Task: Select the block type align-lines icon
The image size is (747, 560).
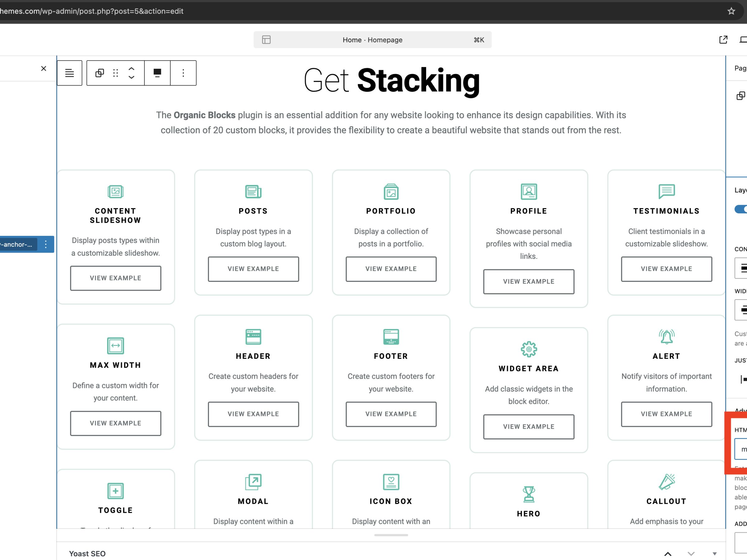Action: (x=70, y=73)
